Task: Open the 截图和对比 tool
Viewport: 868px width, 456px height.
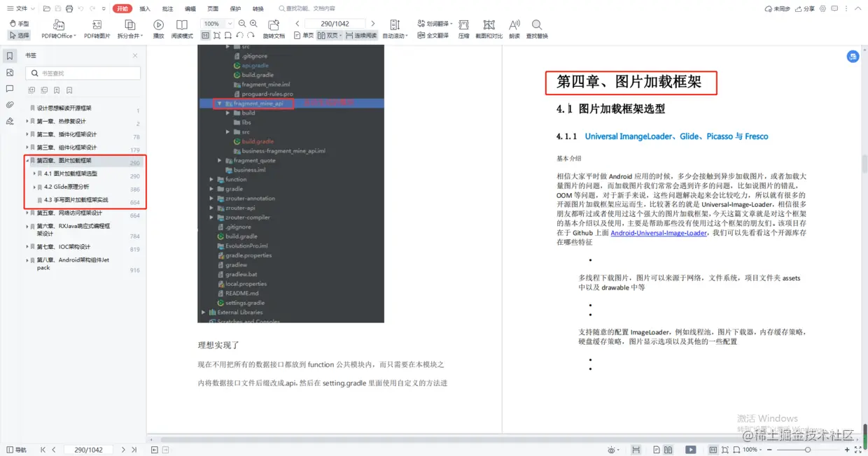Action: (x=489, y=29)
